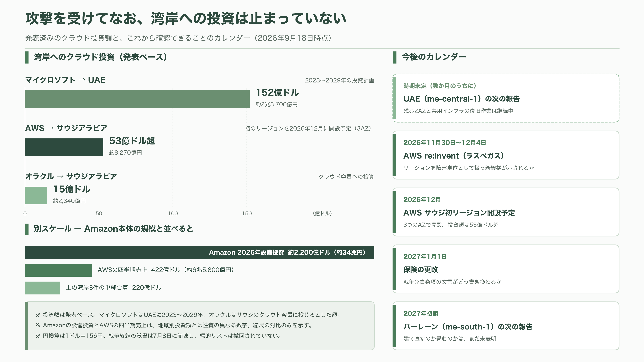Click the label 'AWSの四半期売上 422億ドル'
The image size is (644, 362).
click(166, 270)
